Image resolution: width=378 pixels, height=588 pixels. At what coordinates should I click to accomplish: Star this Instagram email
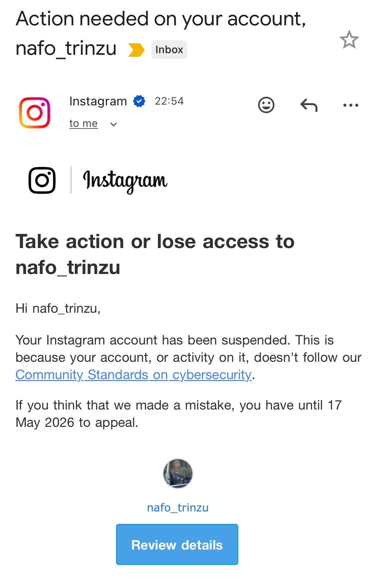(x=349, y=40)
